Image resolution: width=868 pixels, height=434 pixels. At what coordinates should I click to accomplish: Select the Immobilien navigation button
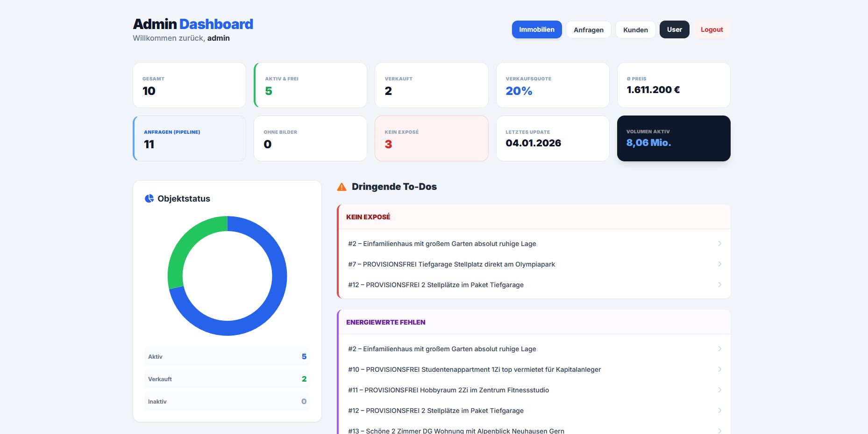tap(536, 29)
